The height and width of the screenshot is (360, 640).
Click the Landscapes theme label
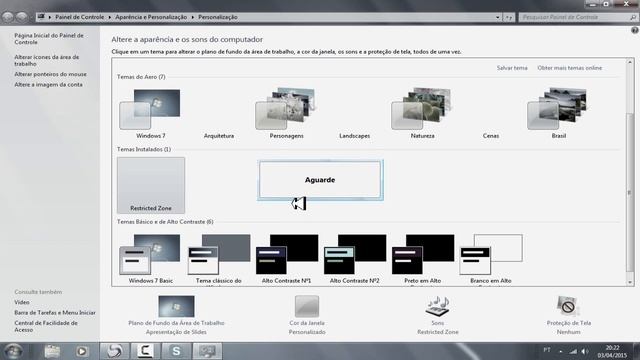354,136
